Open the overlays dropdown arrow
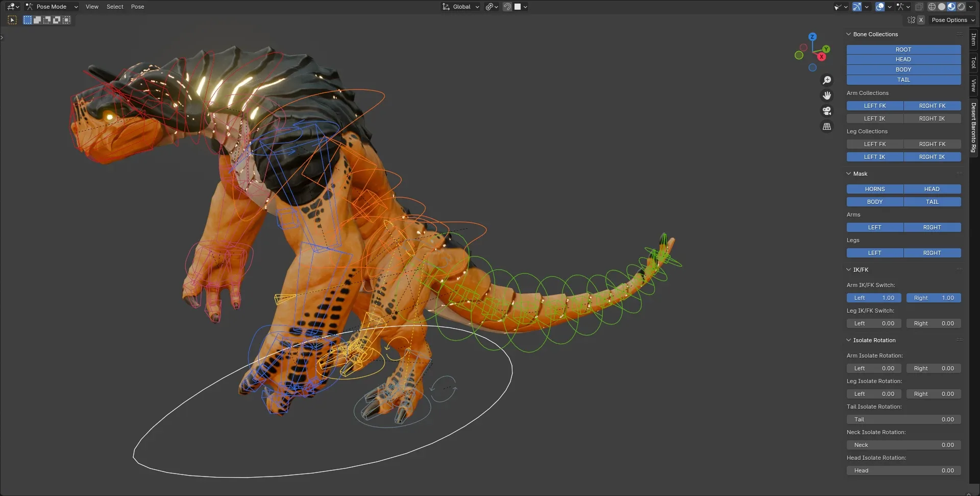 889,7
